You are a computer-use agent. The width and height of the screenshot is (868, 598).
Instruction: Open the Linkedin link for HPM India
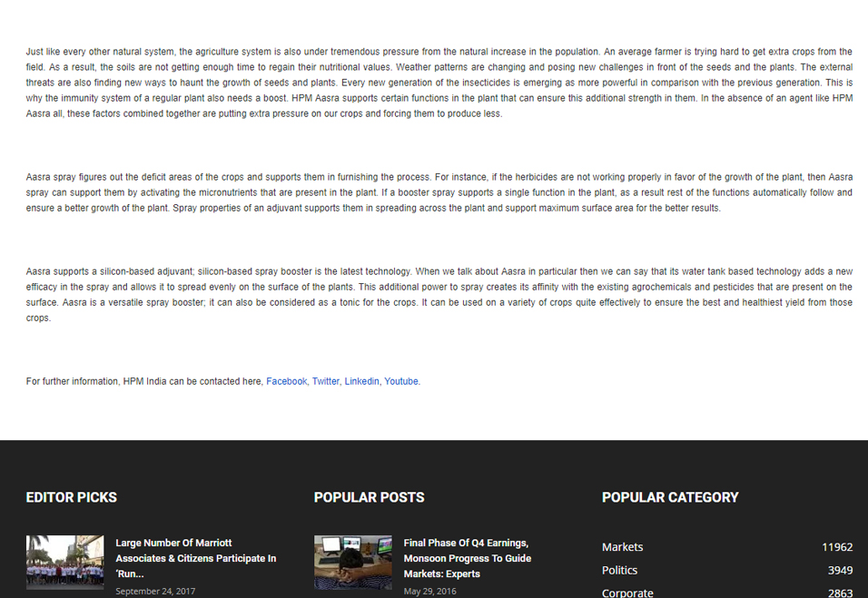361,381
